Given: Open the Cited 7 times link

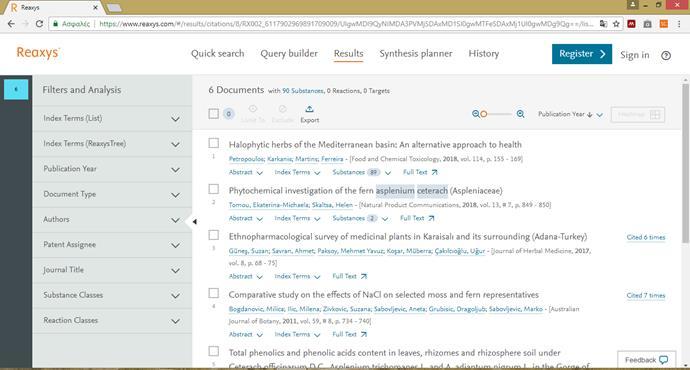Looking at the screenshot, I should (646, 295).
